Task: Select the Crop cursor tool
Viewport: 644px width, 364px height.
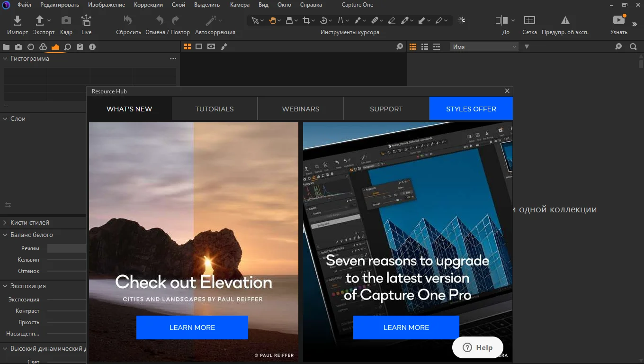Action: pos(306,20)
